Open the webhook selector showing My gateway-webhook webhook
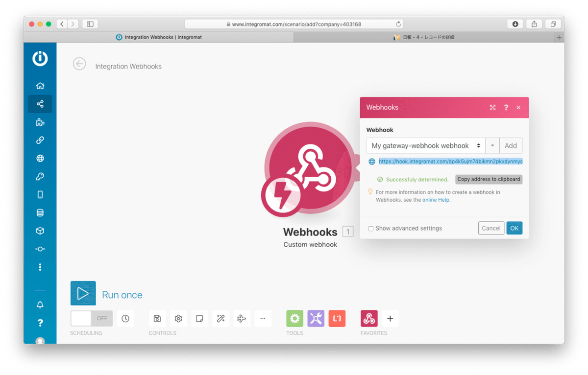Viewport: 588px width, 375px height. 425,145
